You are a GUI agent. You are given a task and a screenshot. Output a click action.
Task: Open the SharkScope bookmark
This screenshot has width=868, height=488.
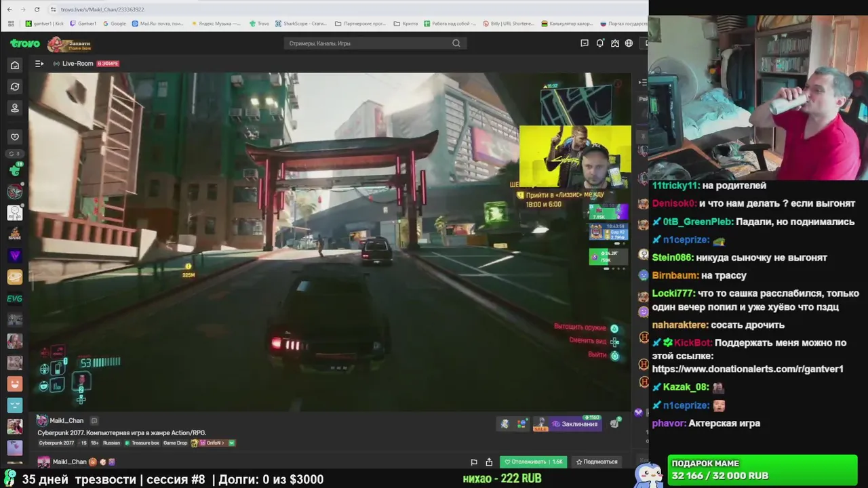click(x=300, y=24)
